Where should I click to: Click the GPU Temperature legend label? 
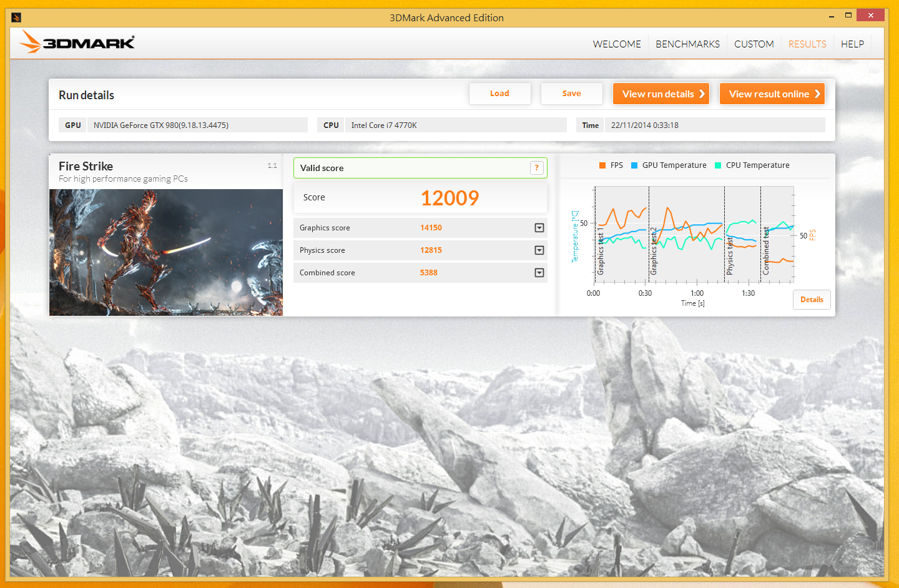click(674, 165)
